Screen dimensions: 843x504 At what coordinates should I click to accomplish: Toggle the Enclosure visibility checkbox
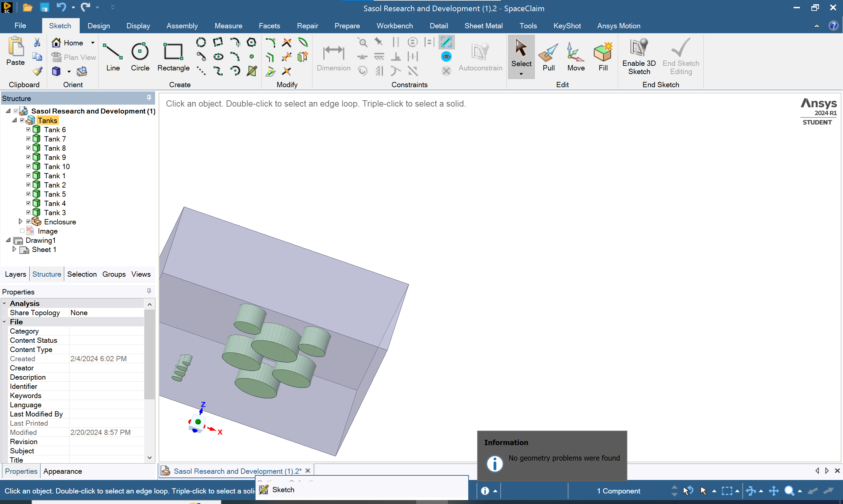coord(29,221)
